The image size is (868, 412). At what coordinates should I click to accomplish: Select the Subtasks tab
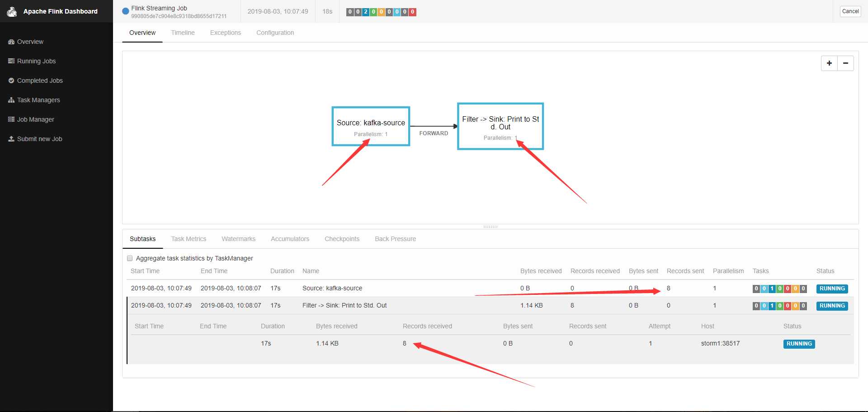click(142, 239)
